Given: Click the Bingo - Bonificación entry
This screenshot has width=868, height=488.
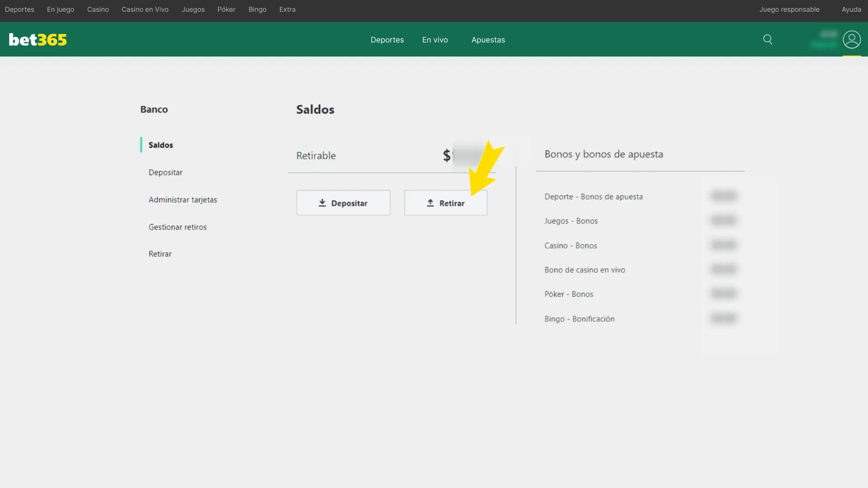Looking at the screenshot, I should tap(579, 319).
